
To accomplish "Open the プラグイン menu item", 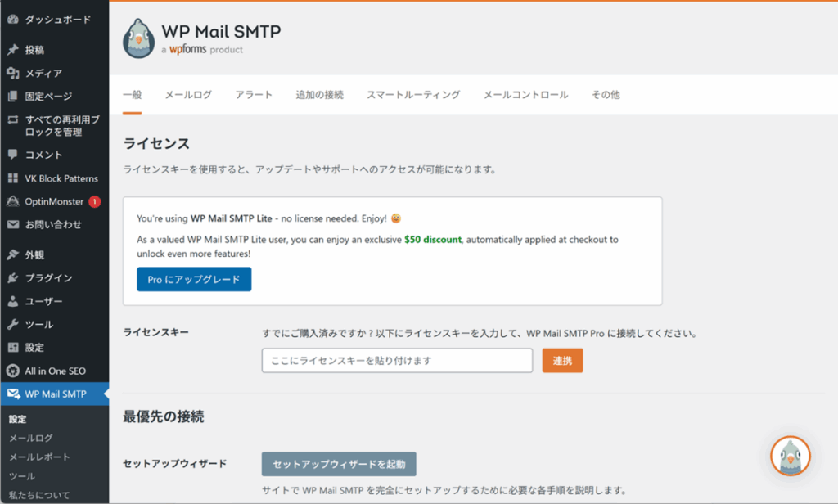I will 48,278.
